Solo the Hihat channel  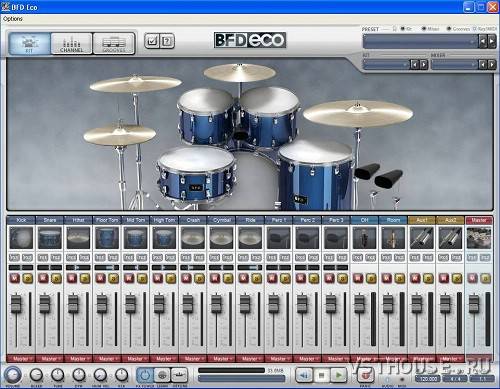[x=85, y=278]
